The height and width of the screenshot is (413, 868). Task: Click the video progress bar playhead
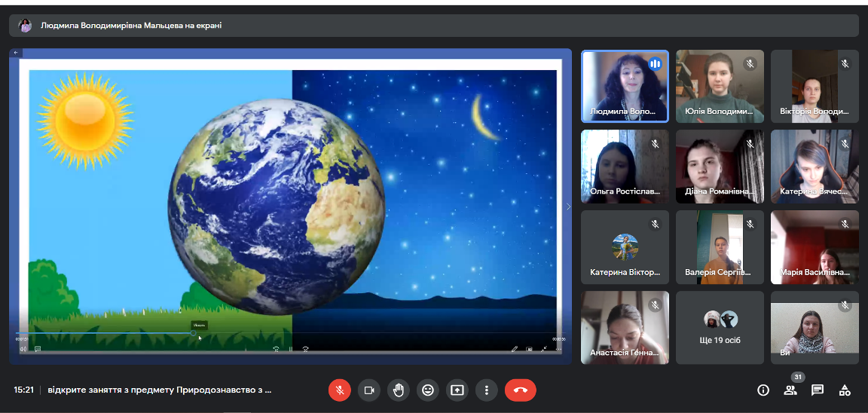tap(193, 333)
